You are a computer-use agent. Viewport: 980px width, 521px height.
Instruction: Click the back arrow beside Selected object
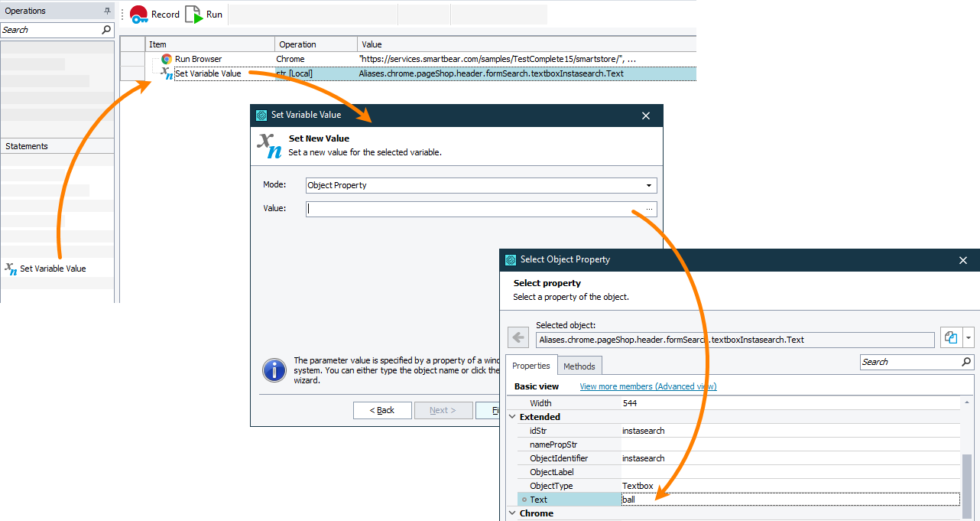(x=518, y=338)
